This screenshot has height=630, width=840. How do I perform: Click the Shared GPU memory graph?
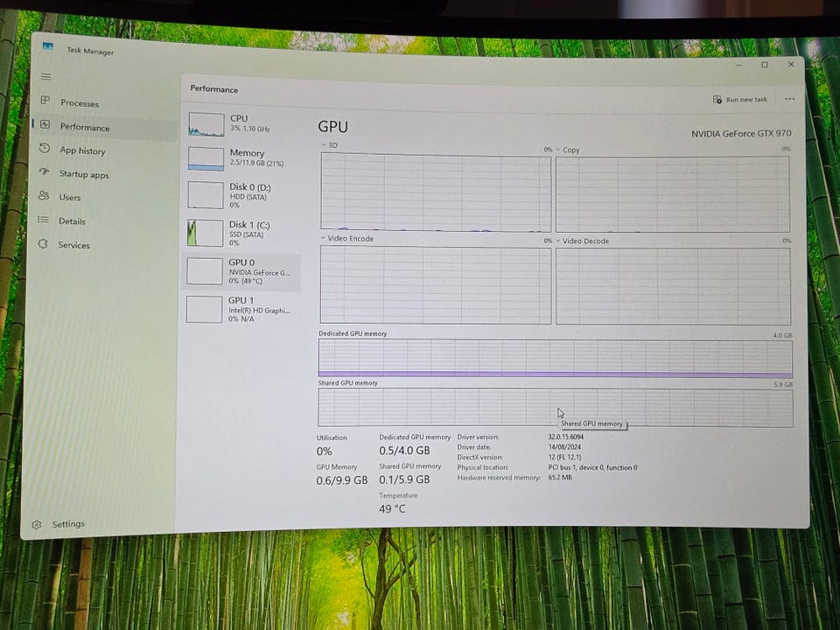click(556, 408)
